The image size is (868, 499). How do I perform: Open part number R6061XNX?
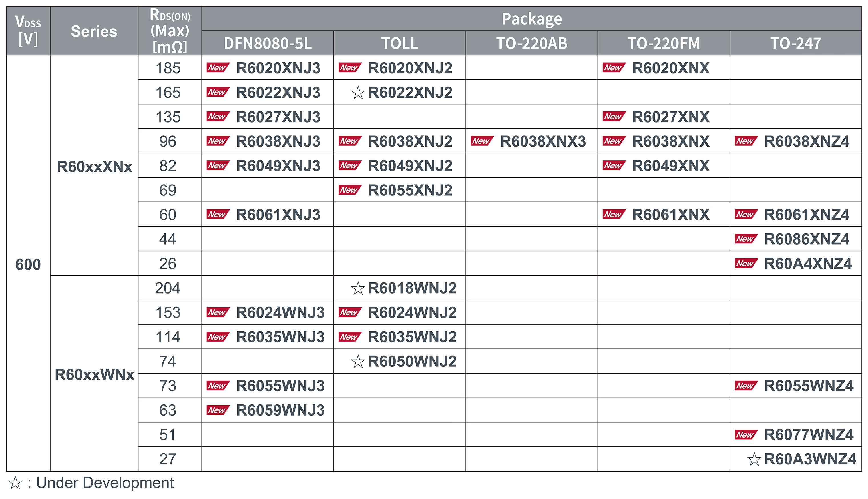click(671, 215)
